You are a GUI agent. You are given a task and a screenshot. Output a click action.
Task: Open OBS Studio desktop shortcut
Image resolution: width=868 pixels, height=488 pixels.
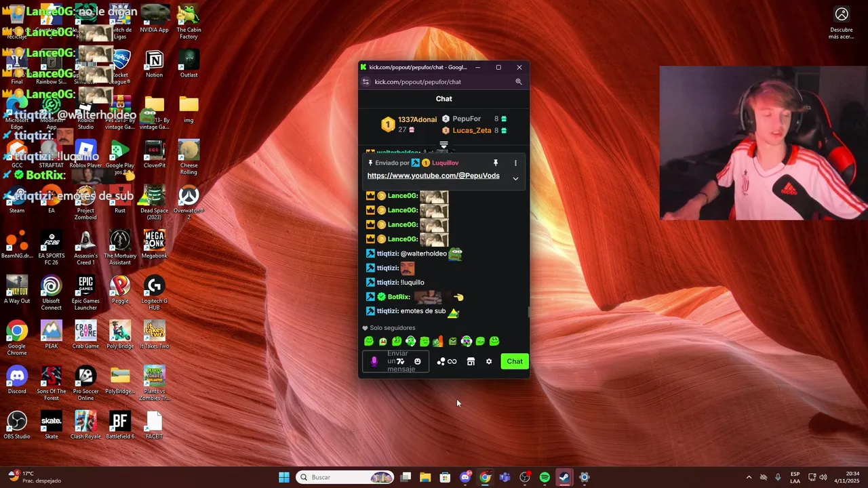(x=17, y=426)
